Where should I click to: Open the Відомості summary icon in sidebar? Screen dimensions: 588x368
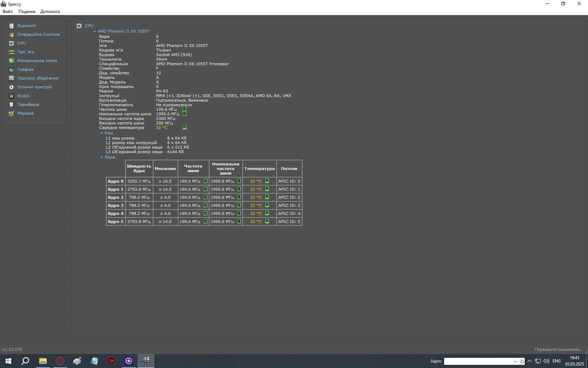(12, 26)
